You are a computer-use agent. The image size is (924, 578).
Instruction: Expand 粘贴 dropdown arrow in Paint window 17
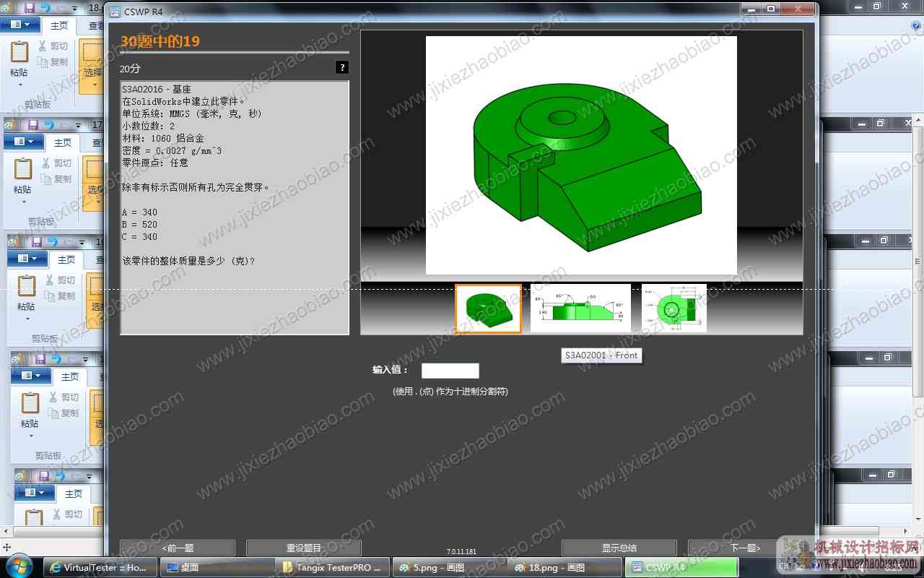point(23,202)
